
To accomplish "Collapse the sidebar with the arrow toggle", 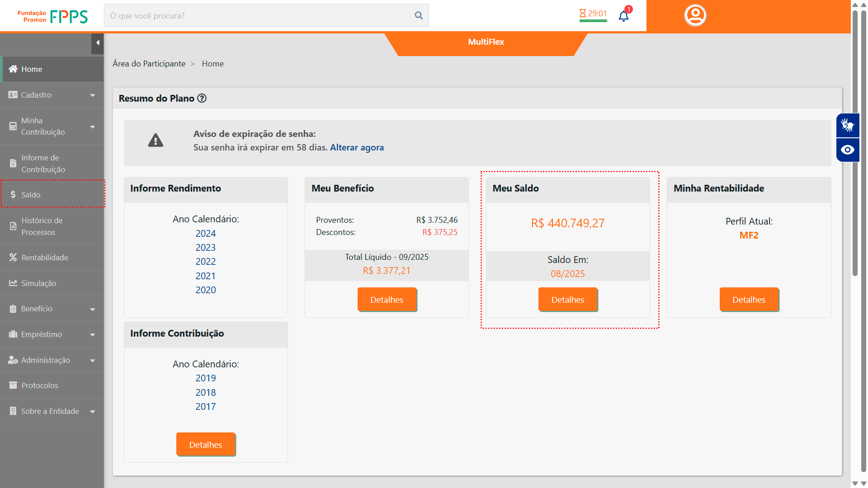I will click(98, 43).
